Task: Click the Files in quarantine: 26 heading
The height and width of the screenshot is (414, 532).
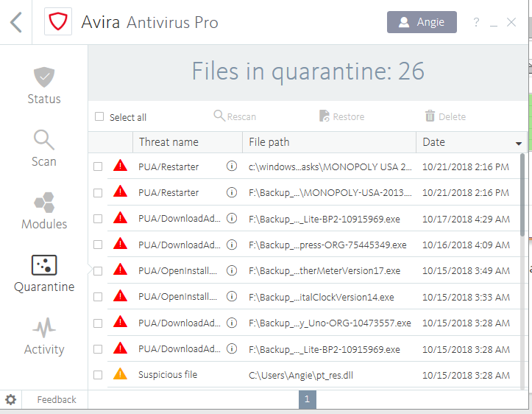Action: [x=308, y=71]
